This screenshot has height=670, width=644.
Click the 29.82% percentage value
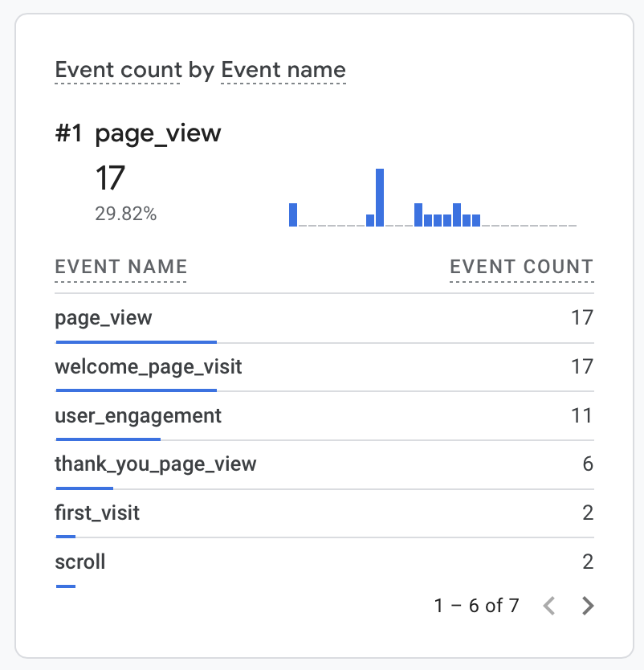(x=125, y=214)
